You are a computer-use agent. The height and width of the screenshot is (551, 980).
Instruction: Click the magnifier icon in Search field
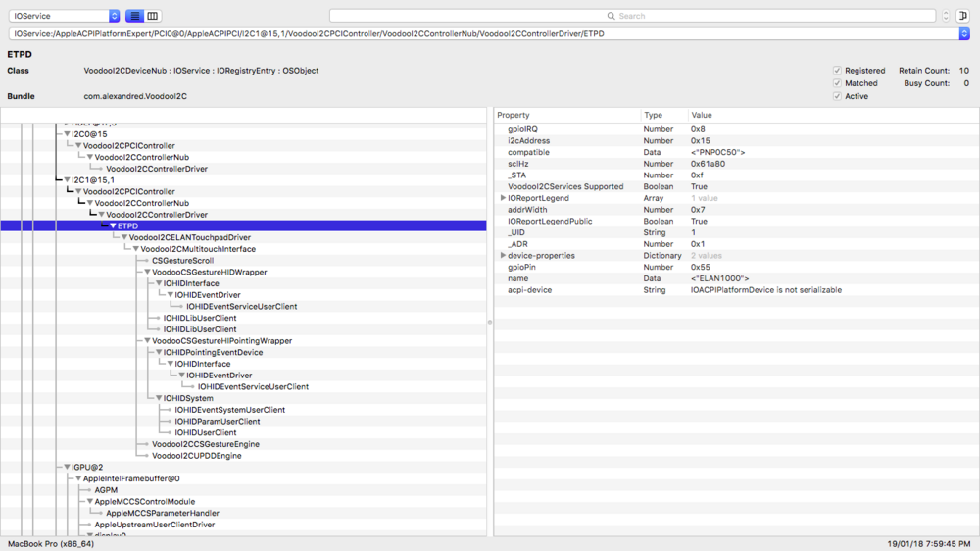[x=612, y=16]
